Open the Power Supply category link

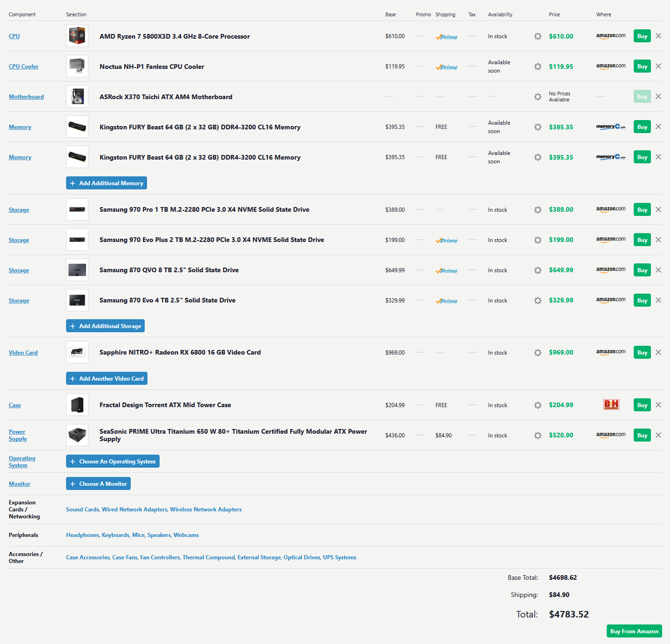pos(18,435)
